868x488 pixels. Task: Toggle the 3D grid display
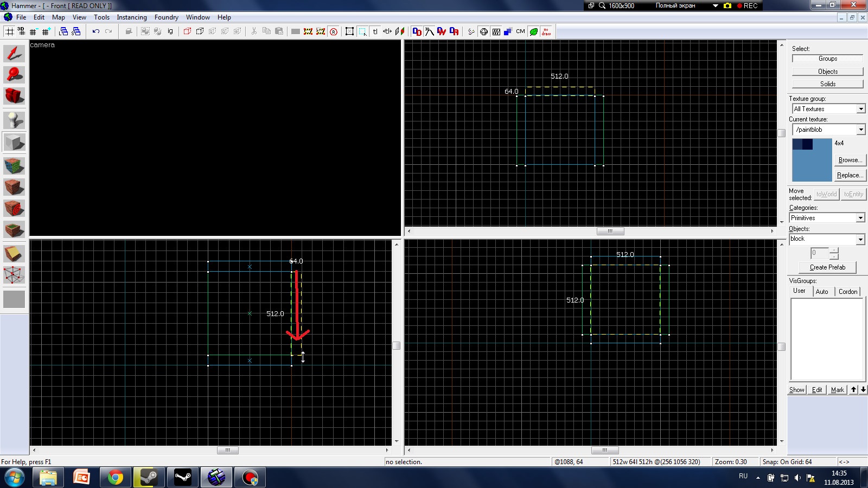coord(22,31)
